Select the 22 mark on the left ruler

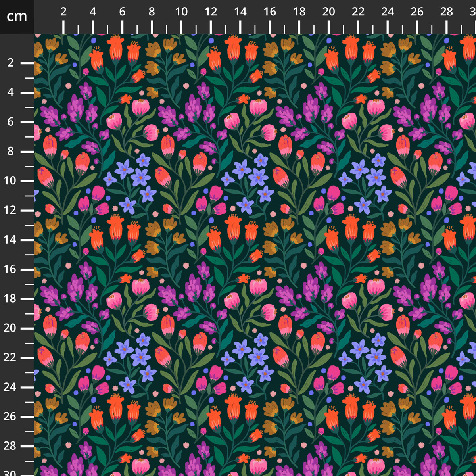click(x=10, y=357)
